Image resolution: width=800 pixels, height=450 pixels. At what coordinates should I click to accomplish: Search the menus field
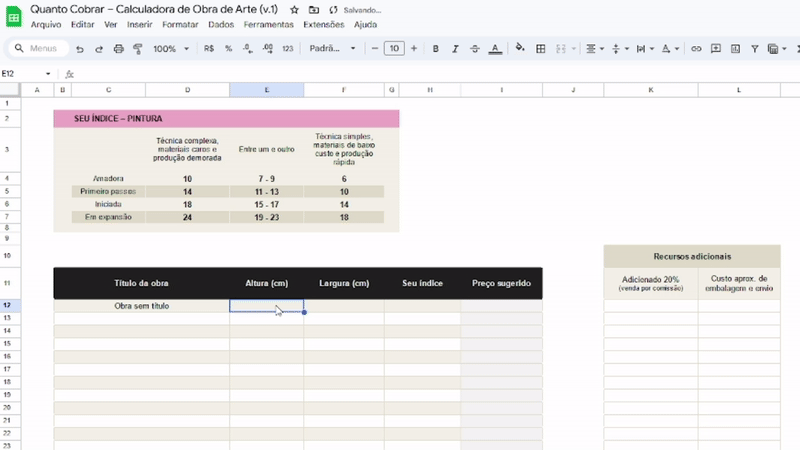[x=39, y=48]
